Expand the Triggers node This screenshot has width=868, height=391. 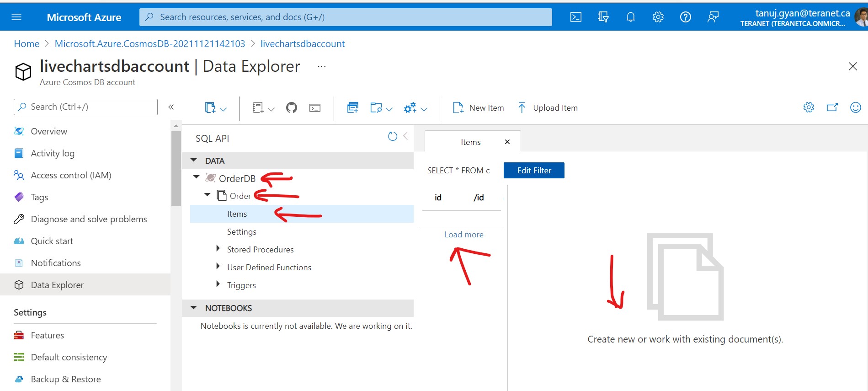click(x=218, y=284)
